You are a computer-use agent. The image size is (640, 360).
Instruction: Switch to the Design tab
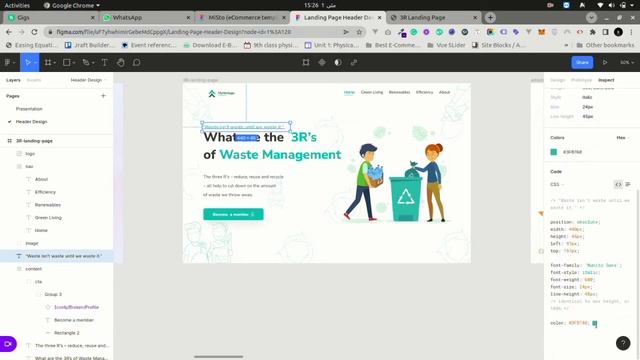(x=557, y=80)
